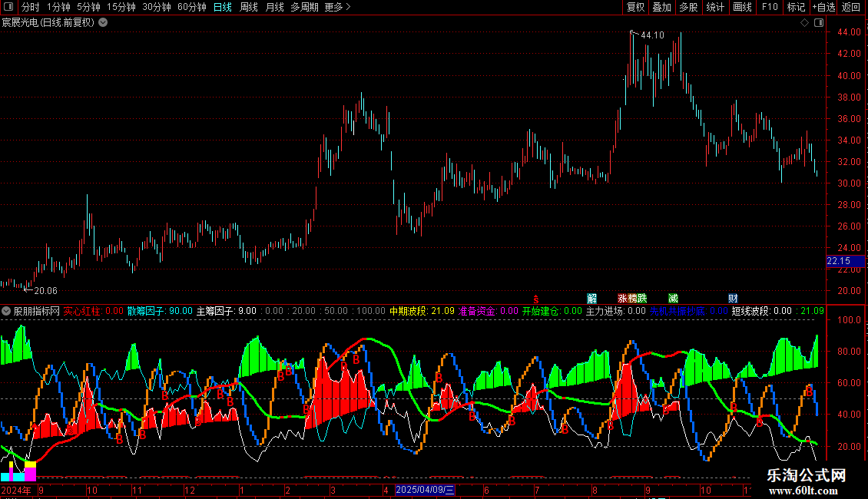This screenshot has width=868, height=499.
Task: Open the 复权 adjustment menu
Action: pyautogui.click(x=635, y=7)
